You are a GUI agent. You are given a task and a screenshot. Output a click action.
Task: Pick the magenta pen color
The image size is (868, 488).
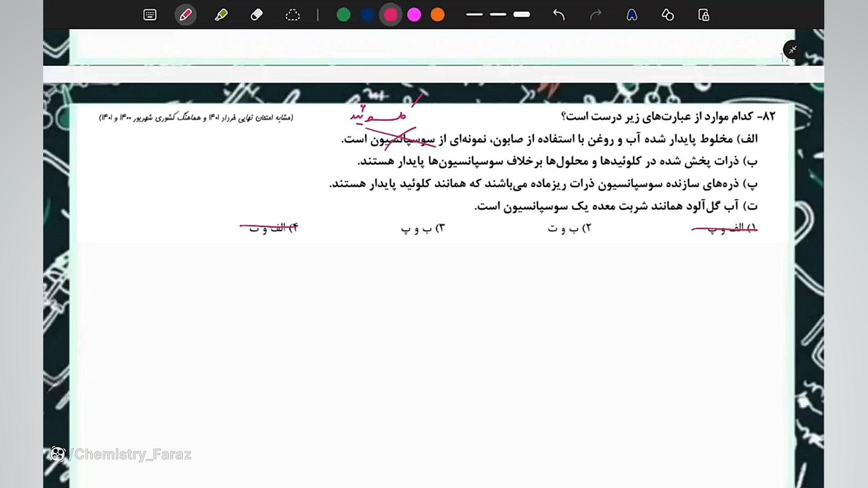414,15
